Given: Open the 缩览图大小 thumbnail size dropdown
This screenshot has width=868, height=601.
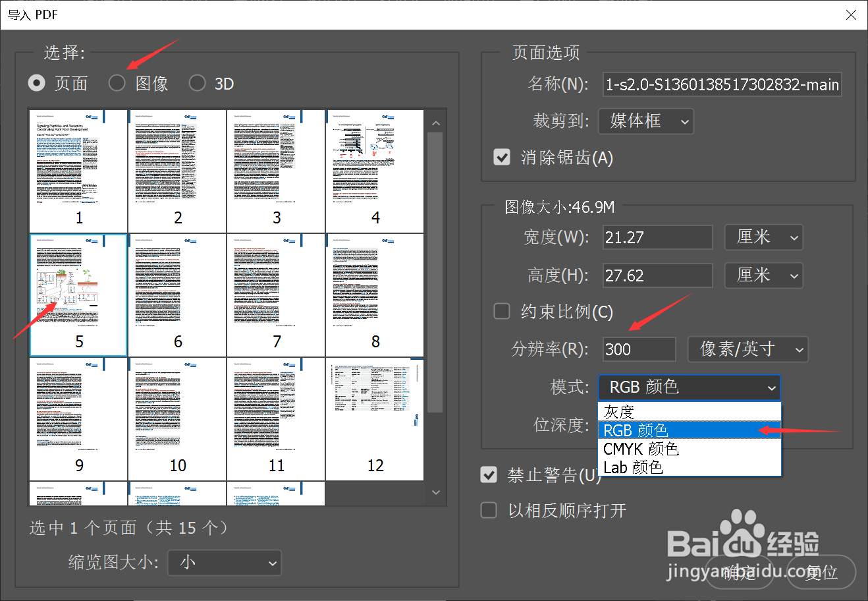Looking at the screenshot, I should click(x=225, y=563).
